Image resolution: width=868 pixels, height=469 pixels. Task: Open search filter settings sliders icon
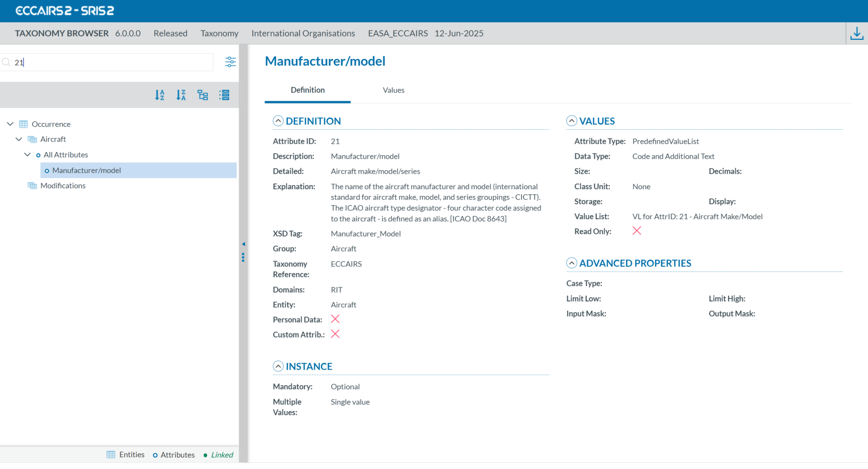pos(230,62)
